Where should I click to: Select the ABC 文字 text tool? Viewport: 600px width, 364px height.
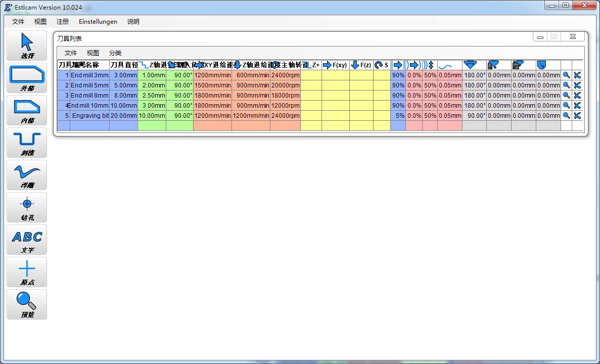[x=27, y=240]
